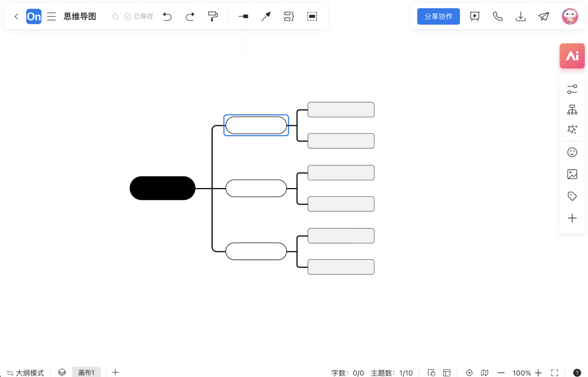Open the layers list panel
Viewport: 588px width, 377px height.
coord(62,372)
